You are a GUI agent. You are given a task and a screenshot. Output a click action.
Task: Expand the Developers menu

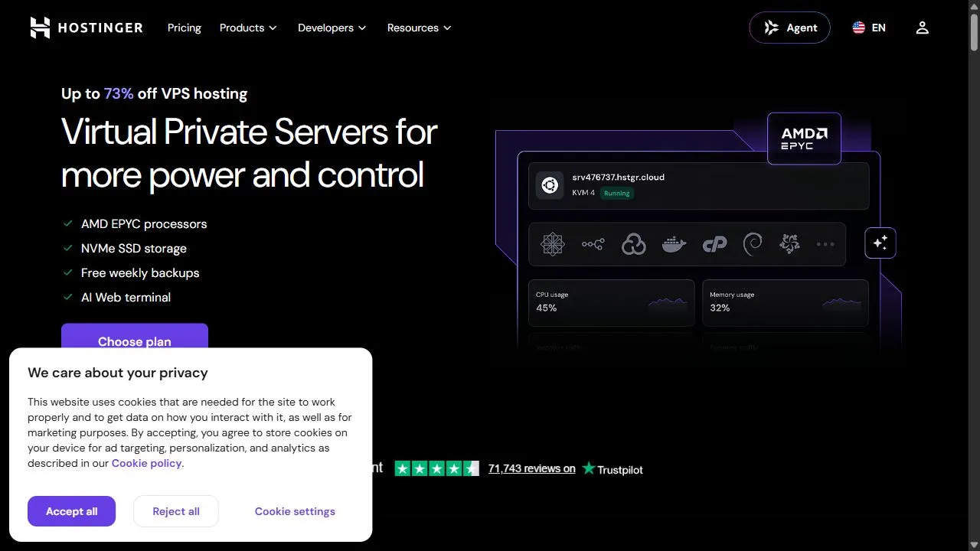point(332,28)
